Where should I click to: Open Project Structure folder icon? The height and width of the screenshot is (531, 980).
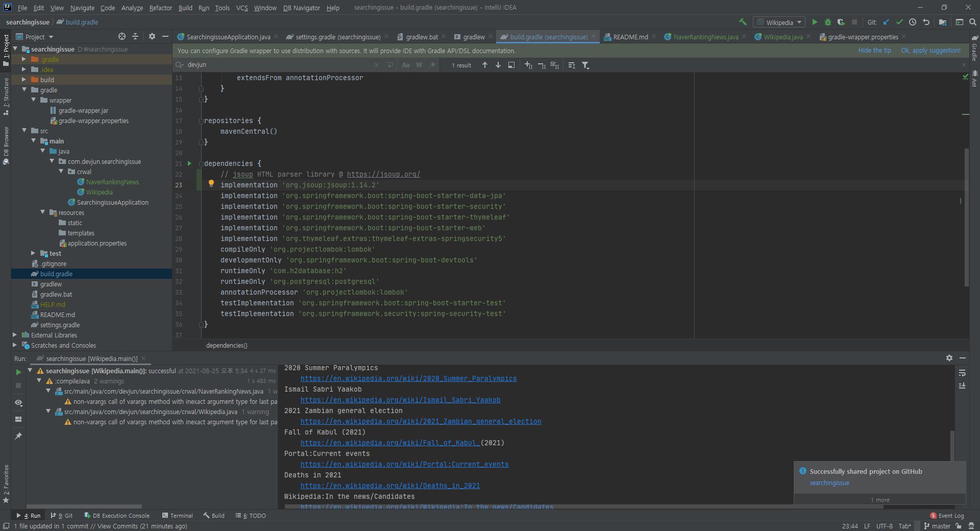click(x=942, y=22)
